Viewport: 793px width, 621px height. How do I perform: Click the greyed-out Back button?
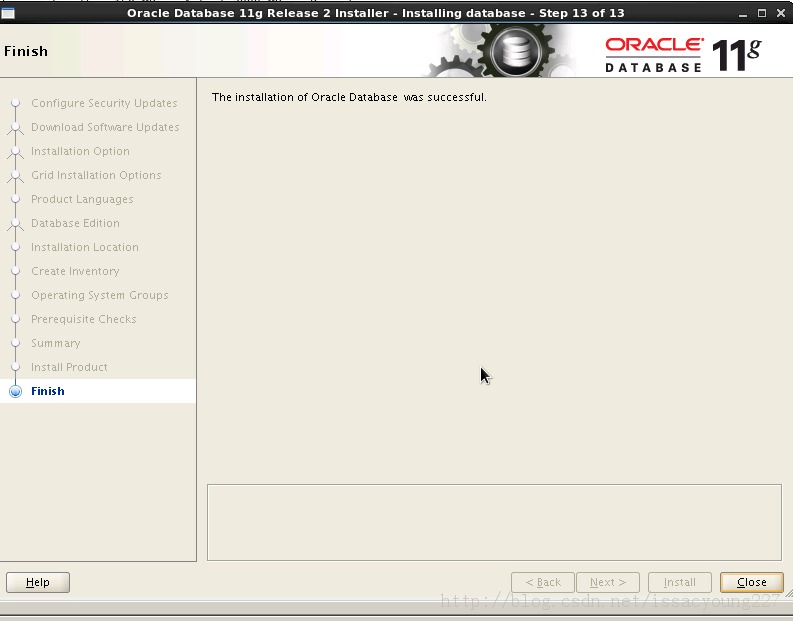click(543, 582)
